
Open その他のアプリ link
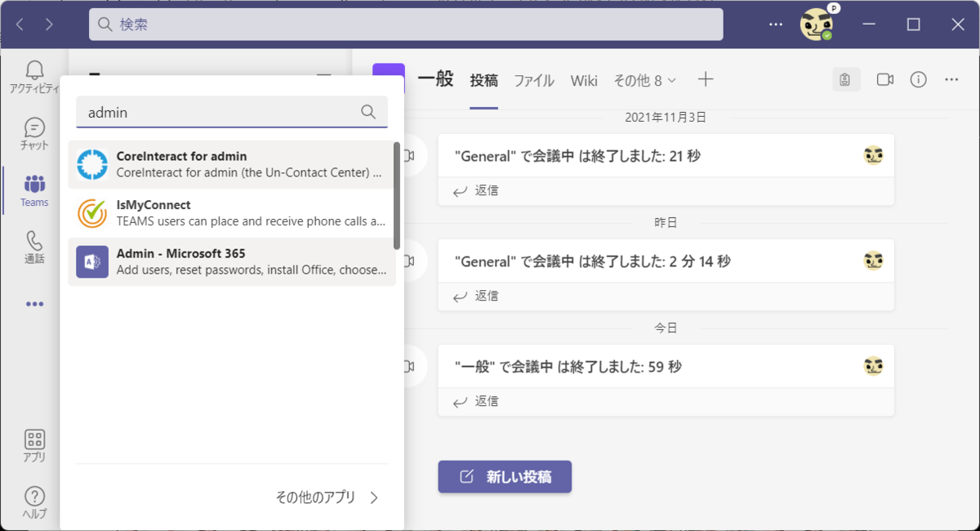coord(315,498)
